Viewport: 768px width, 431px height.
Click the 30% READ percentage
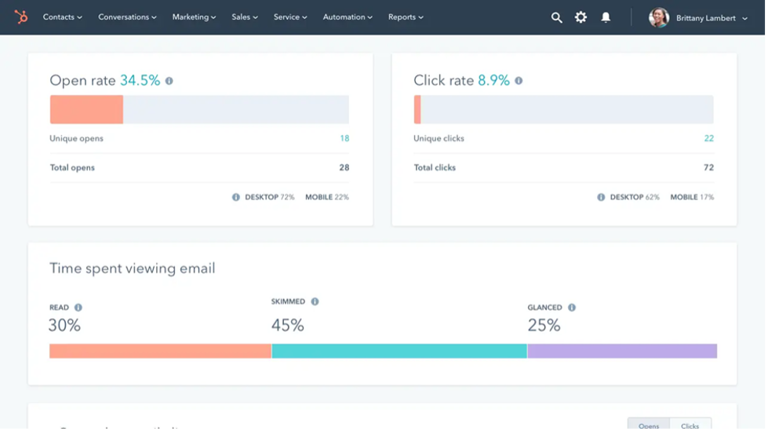[65, 326]
